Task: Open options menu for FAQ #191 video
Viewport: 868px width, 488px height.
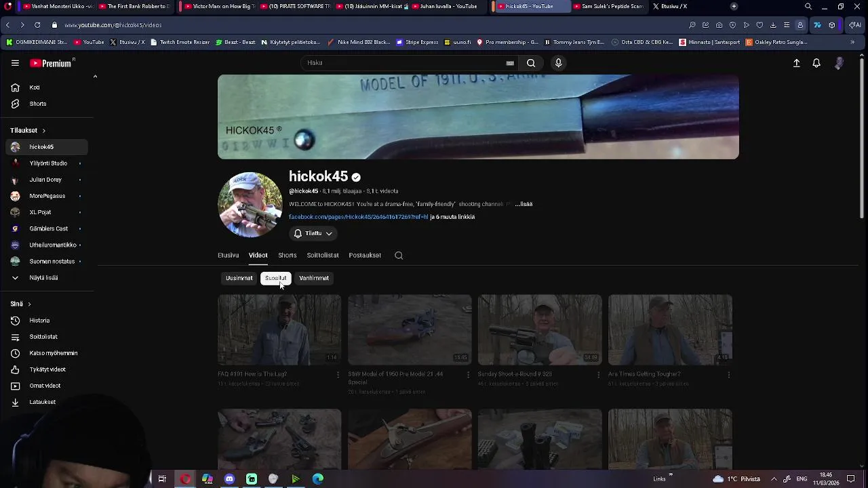Action: coord(338,375)
